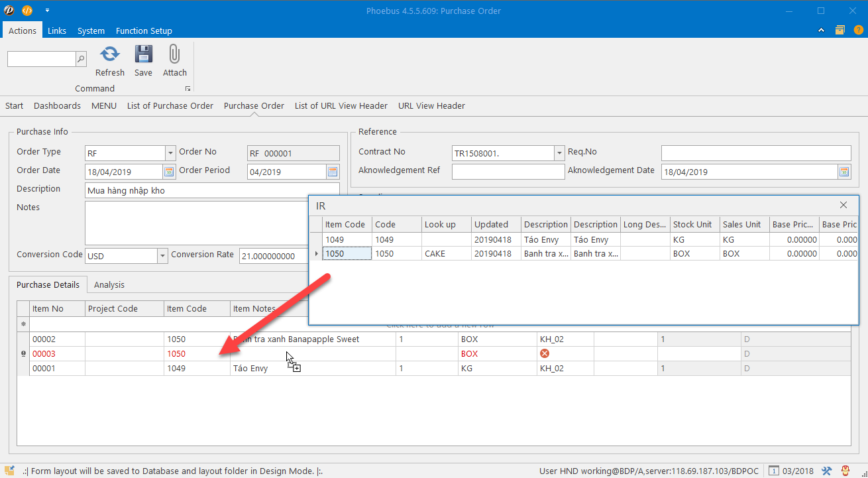Switch to List of Purchase Order tab
868x478 pixels.
(x=170, y=105)
